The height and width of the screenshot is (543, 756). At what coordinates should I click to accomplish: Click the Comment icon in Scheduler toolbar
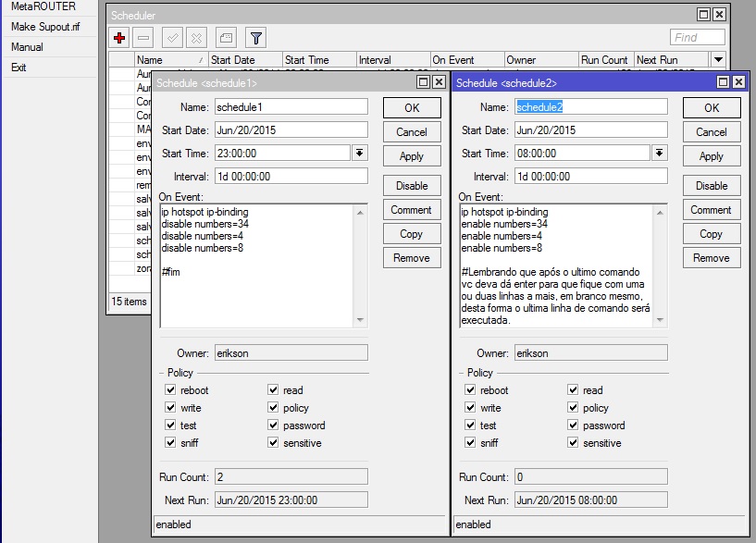(225, 38)
